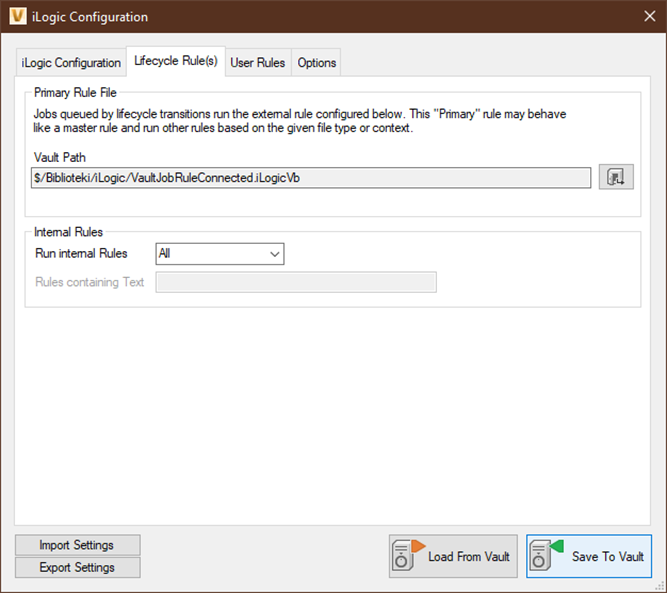This screenshot has height=593, width=667.
Task: Click the iLogic Configuration title bar text
Action: click(90, 17)
